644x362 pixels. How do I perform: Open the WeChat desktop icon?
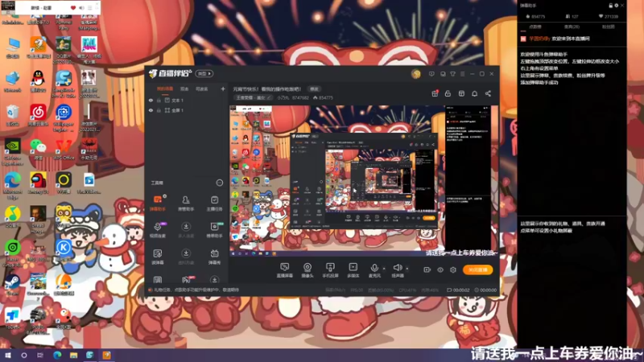pos(38,149)
